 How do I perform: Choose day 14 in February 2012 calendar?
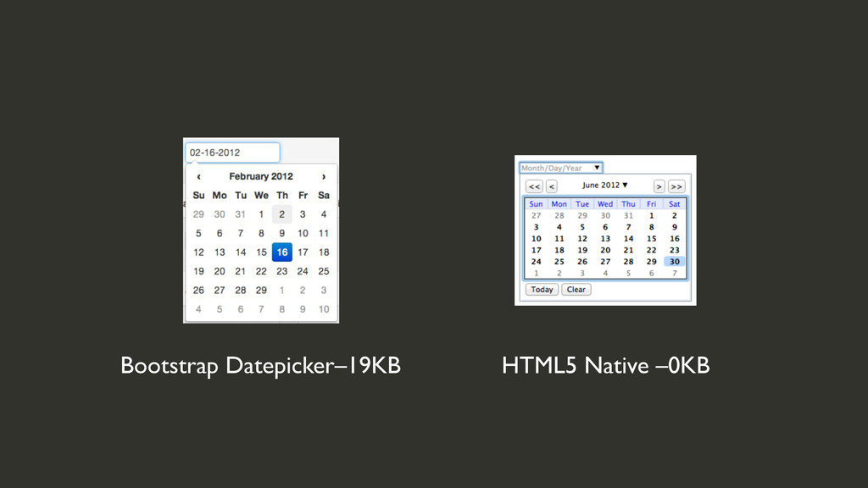(240, 252)
